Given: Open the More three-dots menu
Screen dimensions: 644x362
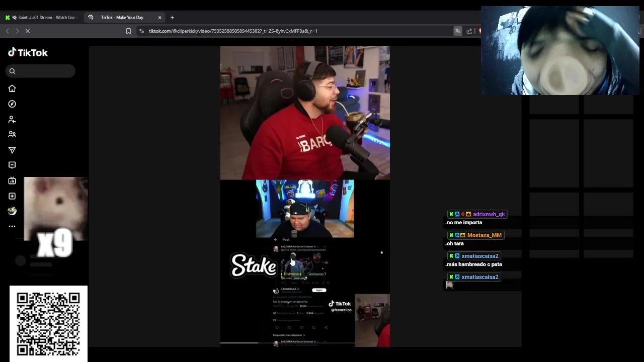Looking at the screenshot, I should pyautogui.click(x=12, y=226).
